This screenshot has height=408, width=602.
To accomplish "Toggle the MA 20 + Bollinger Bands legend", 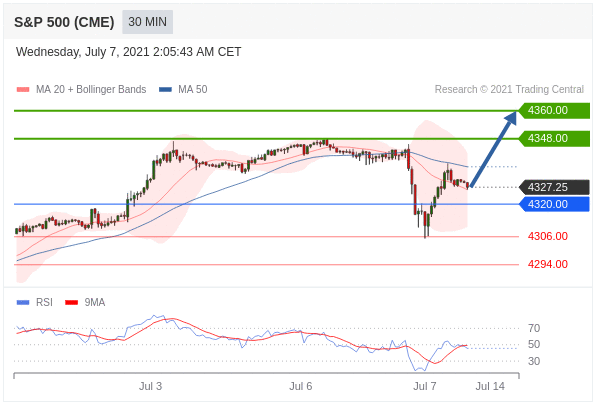I will click(x=90, y=90).
